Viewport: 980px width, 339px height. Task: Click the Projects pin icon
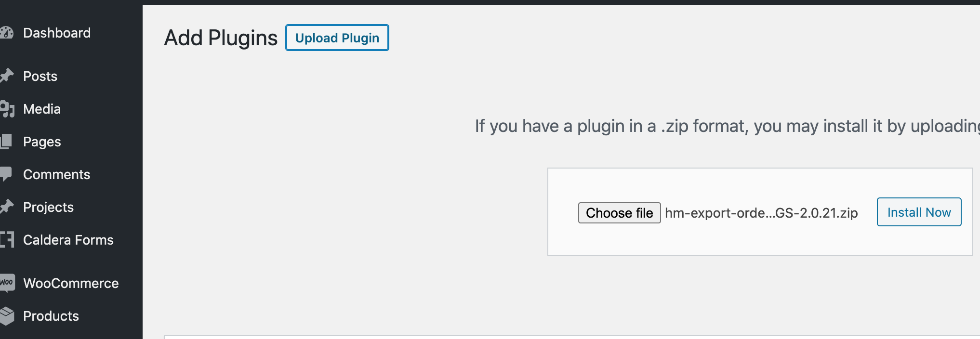[x=7, y=207]
